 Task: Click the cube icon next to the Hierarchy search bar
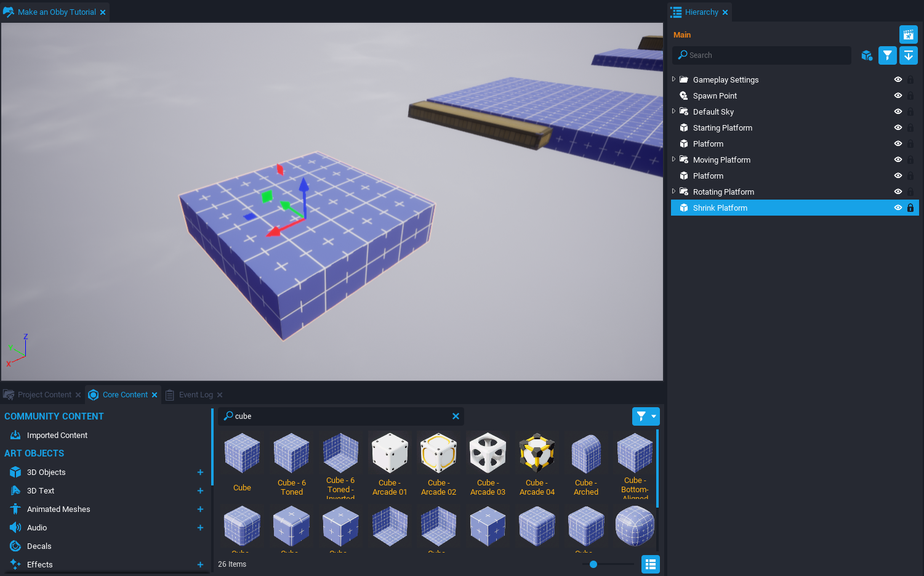[867, 55]
